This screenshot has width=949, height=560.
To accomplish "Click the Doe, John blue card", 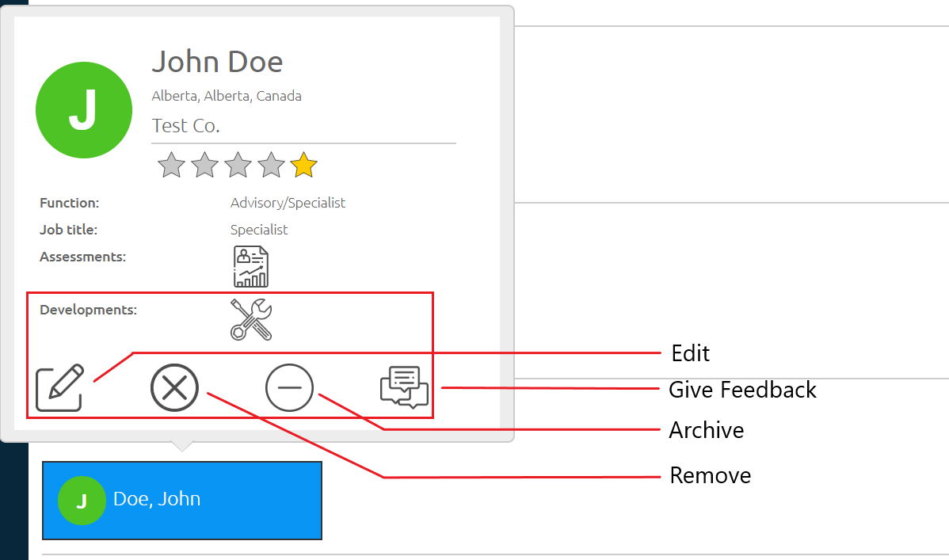I will (182, 500).
